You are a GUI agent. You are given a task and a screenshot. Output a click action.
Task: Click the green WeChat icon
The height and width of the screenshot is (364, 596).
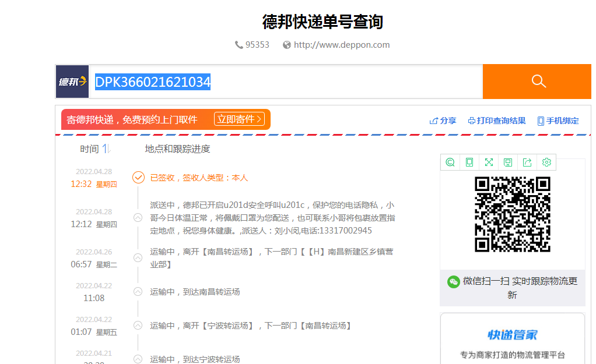click(454, 282)
